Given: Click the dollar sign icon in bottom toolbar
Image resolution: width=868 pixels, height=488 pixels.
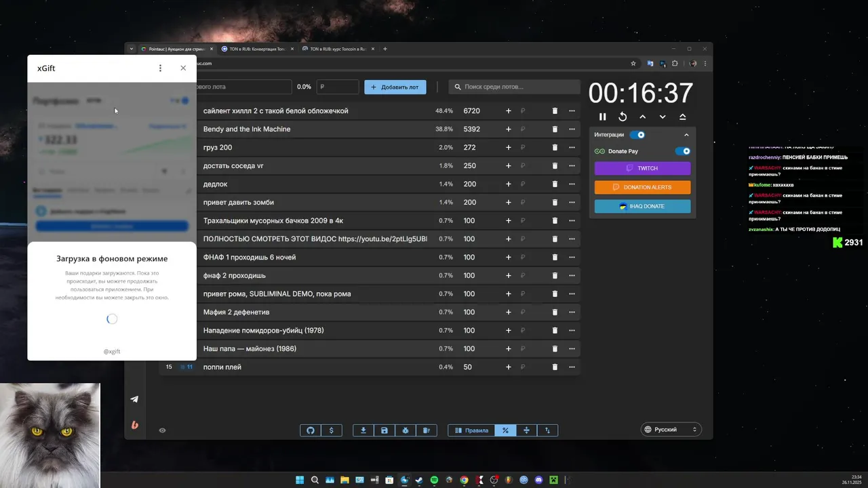Looking at the screenshot, I should tap(331, 430).
